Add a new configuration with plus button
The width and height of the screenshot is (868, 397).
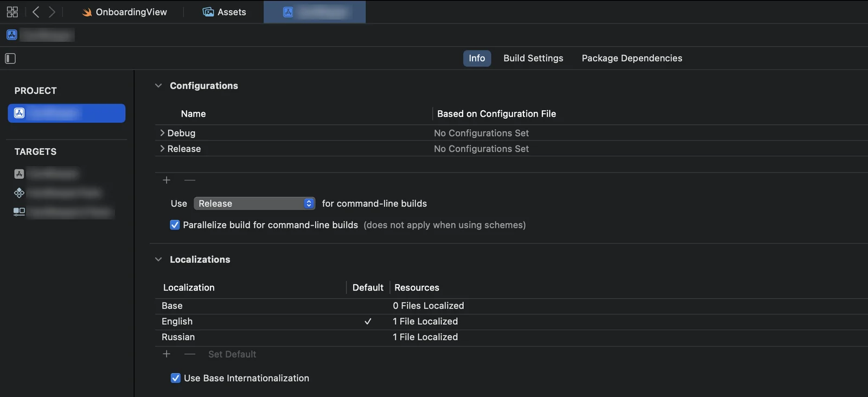(x=167, y=180)
